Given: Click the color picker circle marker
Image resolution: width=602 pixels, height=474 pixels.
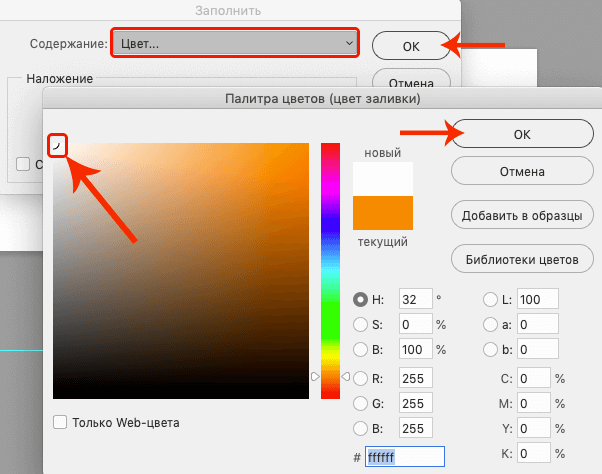Looking at the screenshot, I should (x=57, y=146).
